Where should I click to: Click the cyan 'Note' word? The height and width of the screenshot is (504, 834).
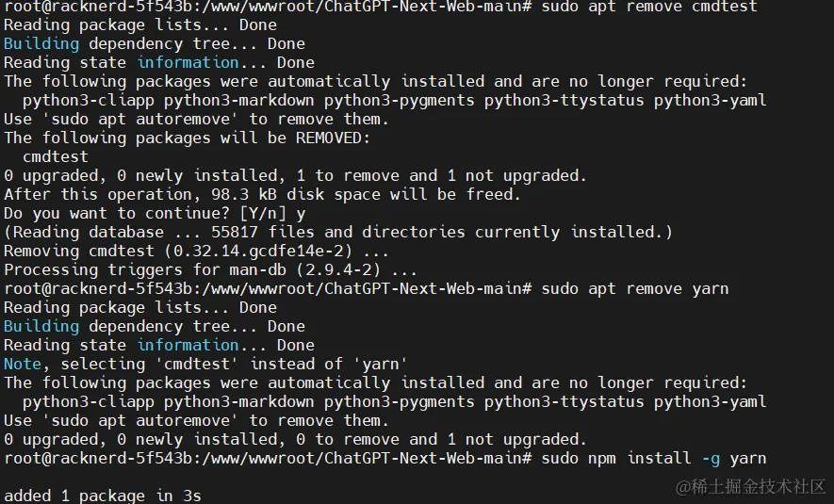(23, 364)
